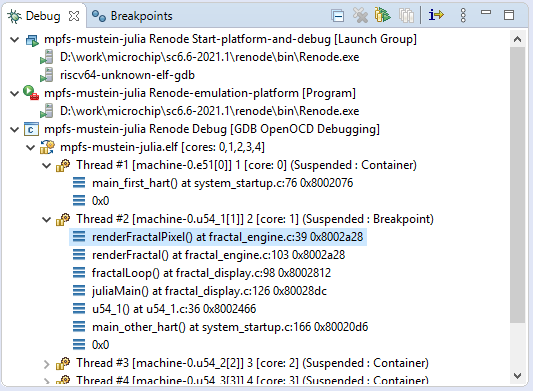Select the Launch Group entry text
The width and height of the screenshot is (533, 391).
coord(230,39)
